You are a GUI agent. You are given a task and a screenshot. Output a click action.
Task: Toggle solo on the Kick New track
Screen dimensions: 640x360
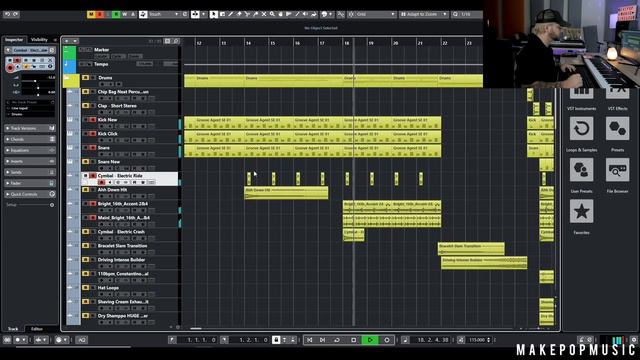tap(93, 120)
